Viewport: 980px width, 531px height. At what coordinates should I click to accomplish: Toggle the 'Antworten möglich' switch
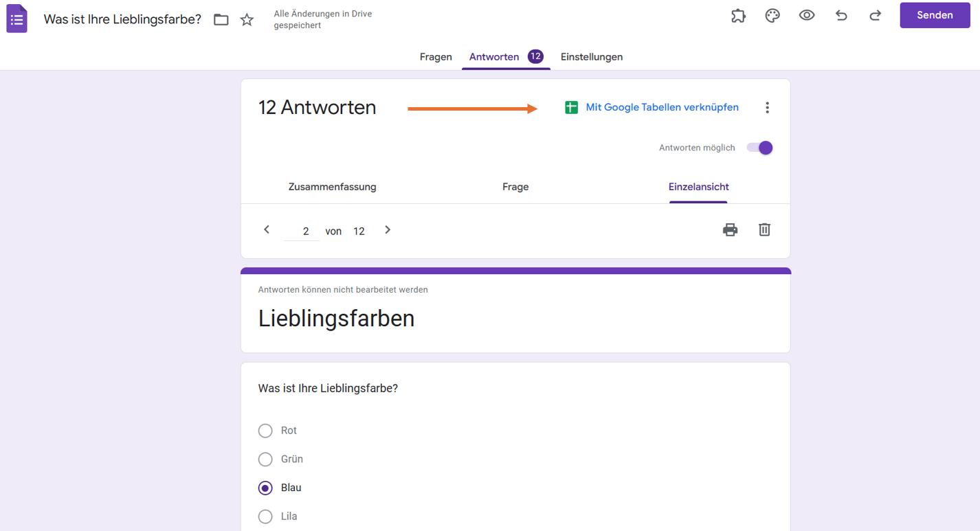click(759, 148)
